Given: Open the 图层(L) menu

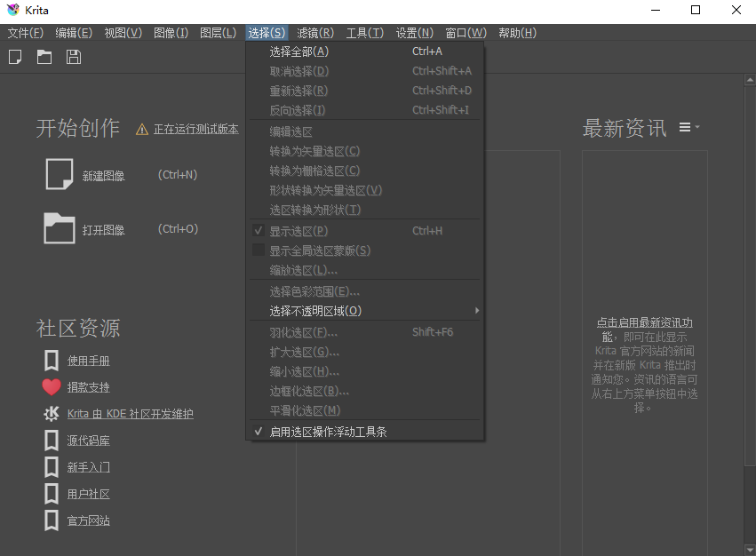Looking at the screenshot, I should tap(219, 33).
